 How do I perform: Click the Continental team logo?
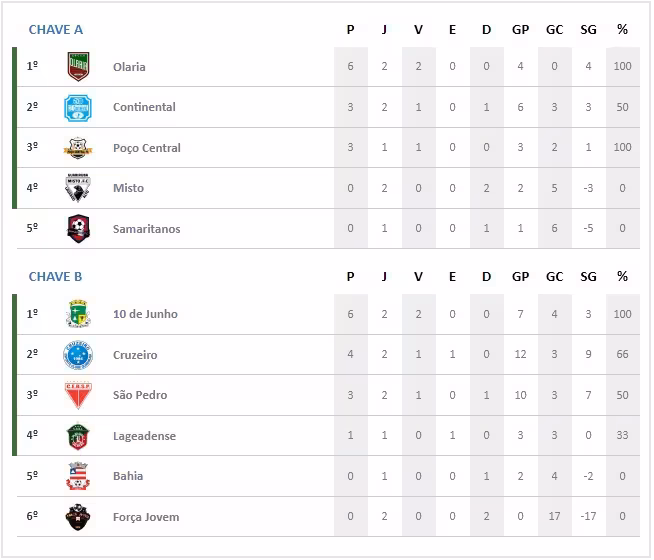78,107
